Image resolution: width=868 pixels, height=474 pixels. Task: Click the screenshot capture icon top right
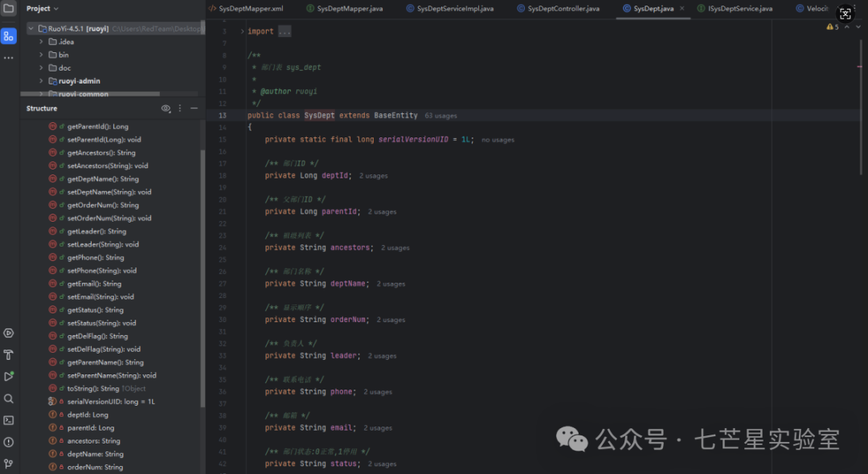coord(845,14)
